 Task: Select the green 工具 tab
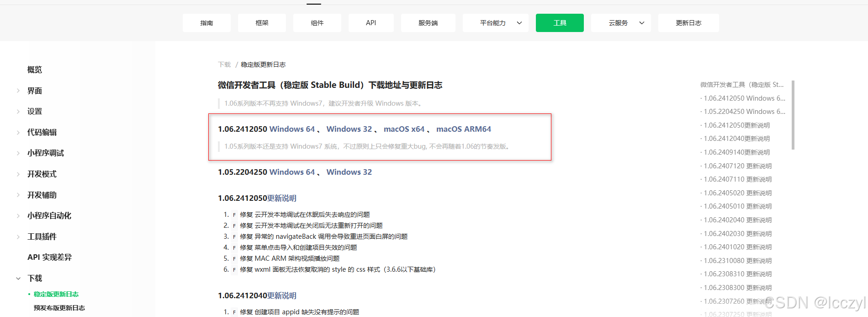(560, 23)
